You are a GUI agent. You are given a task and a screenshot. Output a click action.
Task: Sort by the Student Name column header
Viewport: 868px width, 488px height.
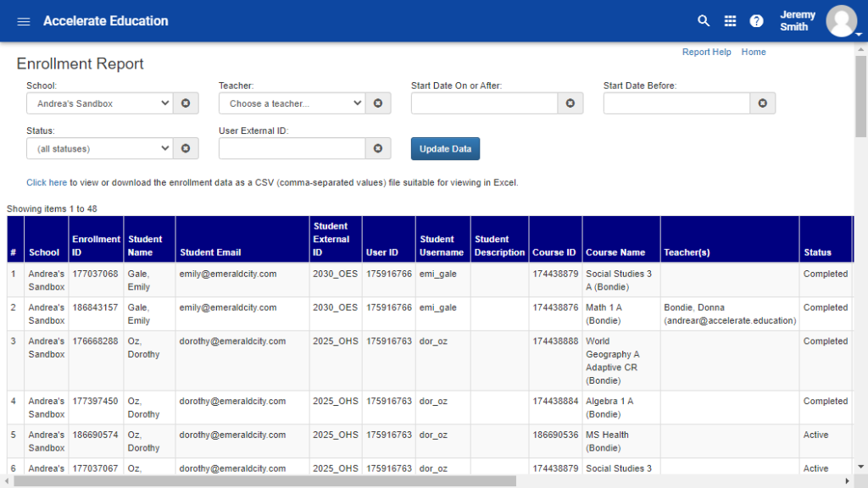pyautogui.click(x=145, y=246)
